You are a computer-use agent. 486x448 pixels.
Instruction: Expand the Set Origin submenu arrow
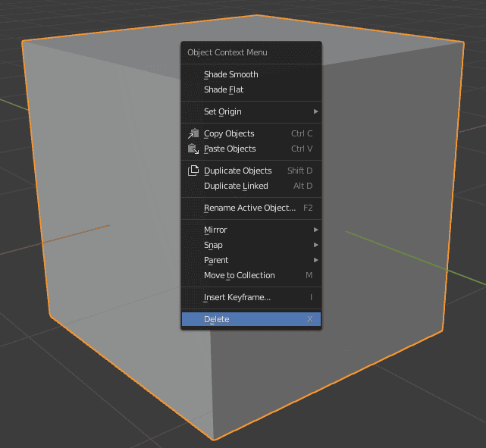click(315, 111)
